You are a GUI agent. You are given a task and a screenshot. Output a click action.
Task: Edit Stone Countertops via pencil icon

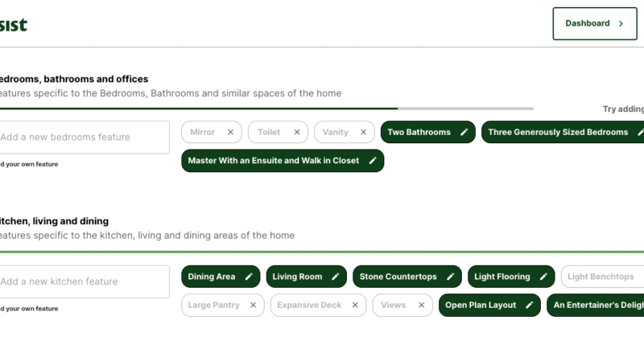[450, 277]
